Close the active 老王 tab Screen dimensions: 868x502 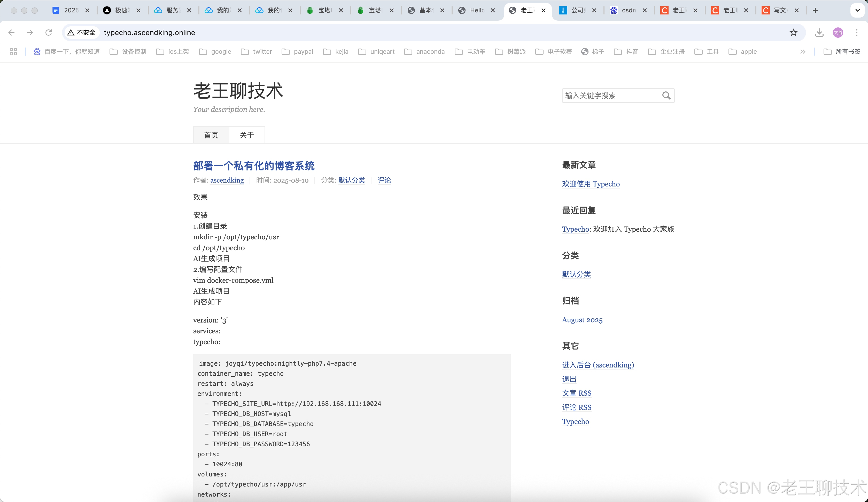[544, 10]
